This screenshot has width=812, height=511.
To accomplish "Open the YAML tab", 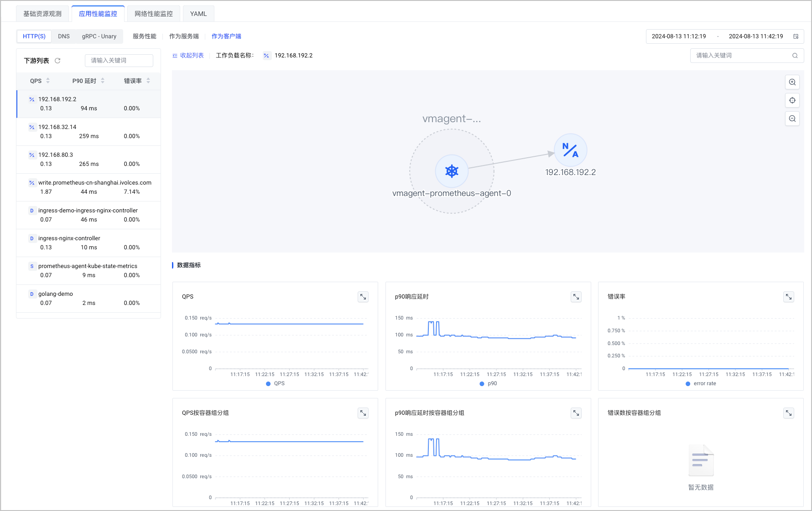I will click(x=198, y=14).
